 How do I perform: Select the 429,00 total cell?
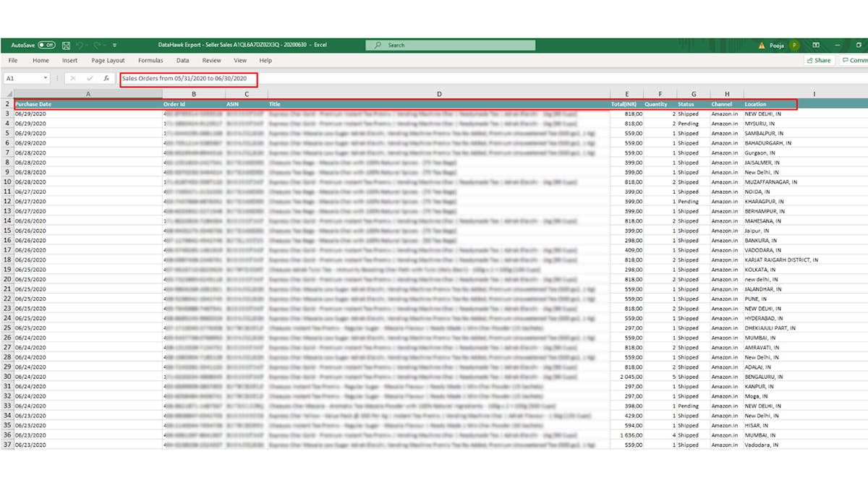pyautogui.click(x=627, y=416)
